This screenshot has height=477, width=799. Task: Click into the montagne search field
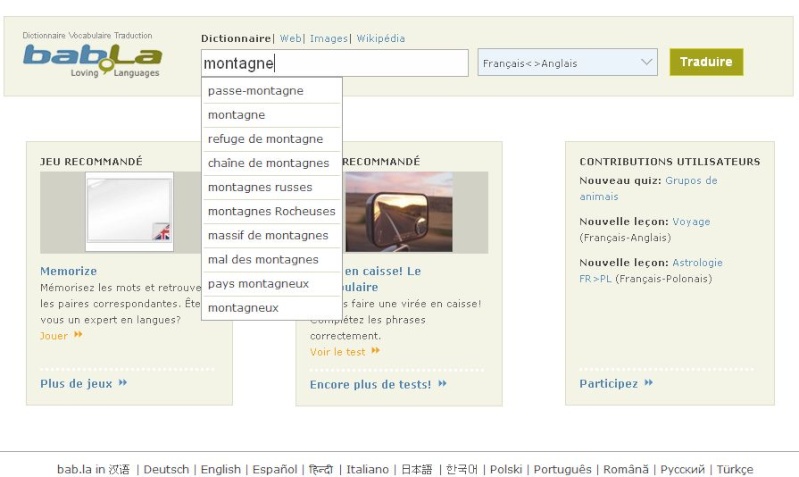[334, 63]
